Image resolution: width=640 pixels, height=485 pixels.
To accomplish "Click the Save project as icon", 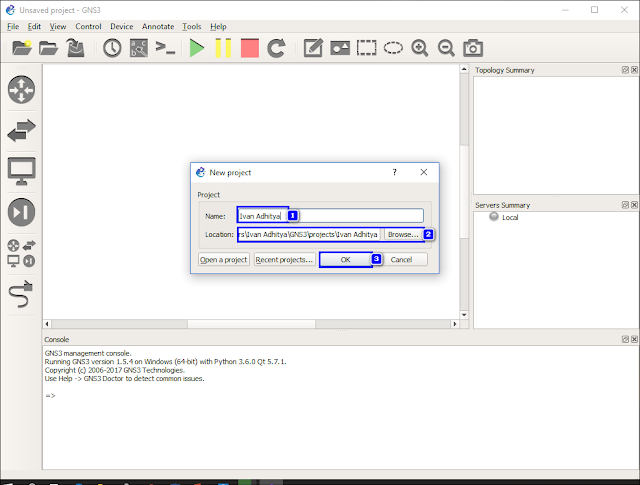I will [x=76, y=48].
